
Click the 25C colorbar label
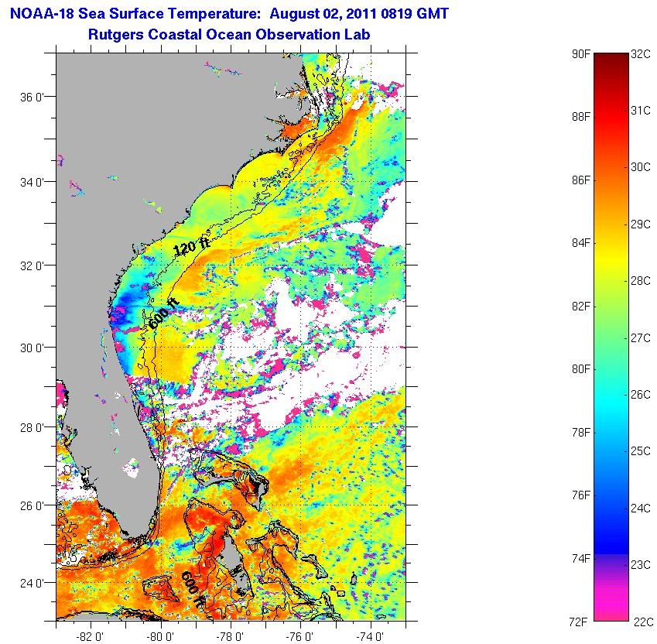pos(641,451)
